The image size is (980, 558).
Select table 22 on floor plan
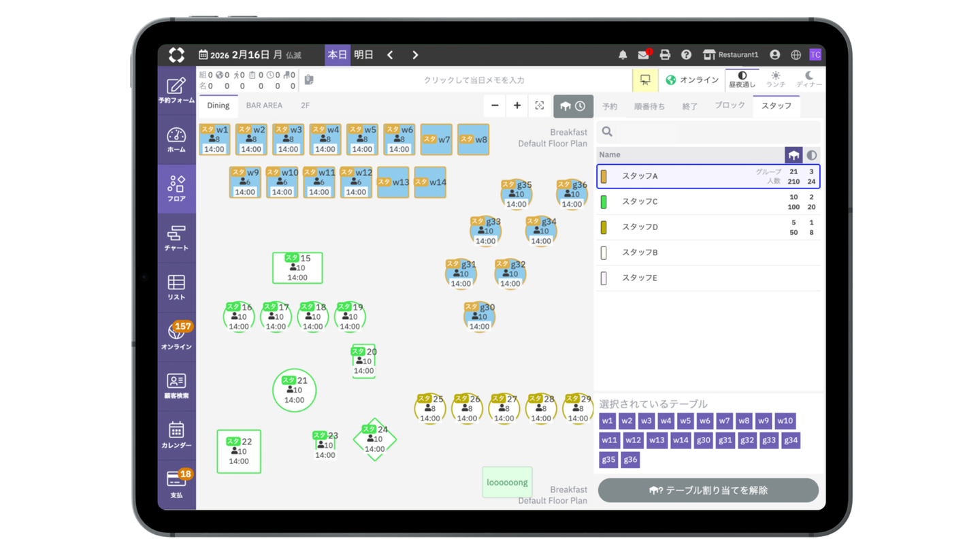point(239,451)
